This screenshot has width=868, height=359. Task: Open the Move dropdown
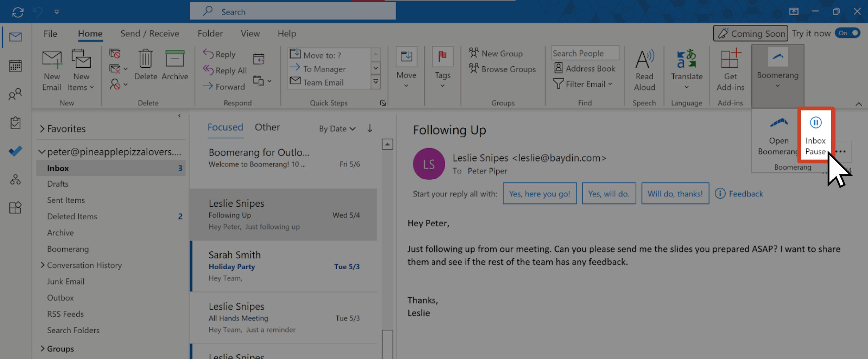(x=406, y=68)
